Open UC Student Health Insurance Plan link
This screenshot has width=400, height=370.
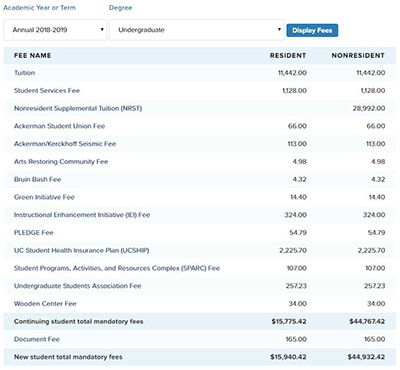[x=82, y=250]
